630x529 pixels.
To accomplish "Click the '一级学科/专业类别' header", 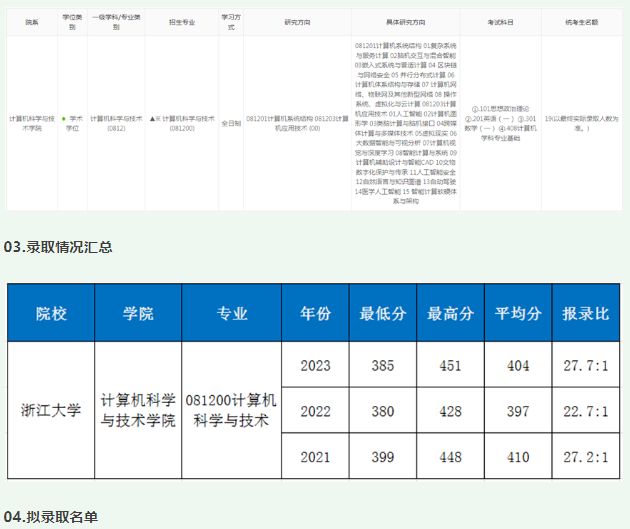I will [x=116, y=22].
